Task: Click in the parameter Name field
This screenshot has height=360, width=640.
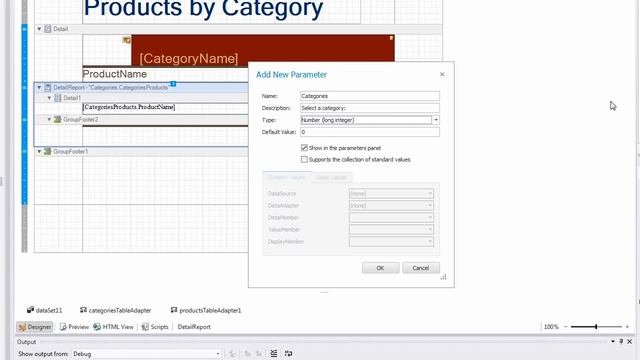Action: click(370, 96)
